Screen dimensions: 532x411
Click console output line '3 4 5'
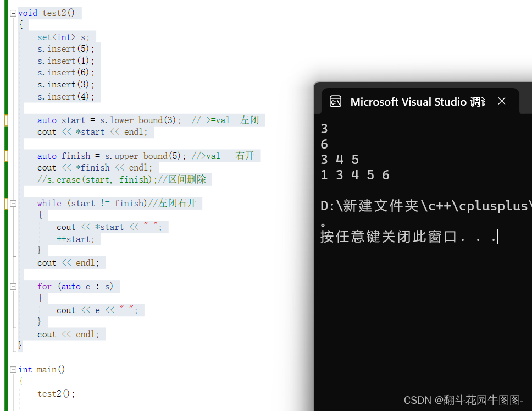(340, 160)
